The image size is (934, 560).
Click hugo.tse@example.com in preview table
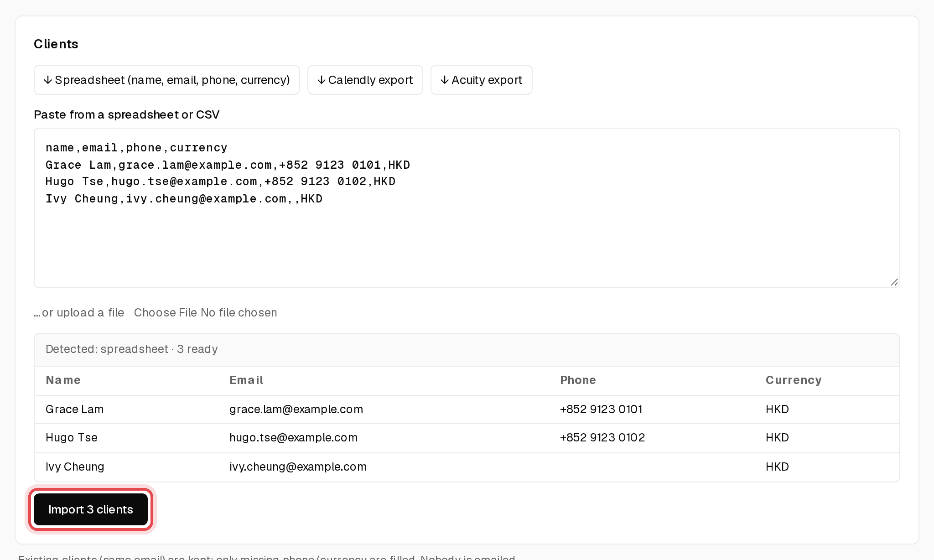coord(293,438)
